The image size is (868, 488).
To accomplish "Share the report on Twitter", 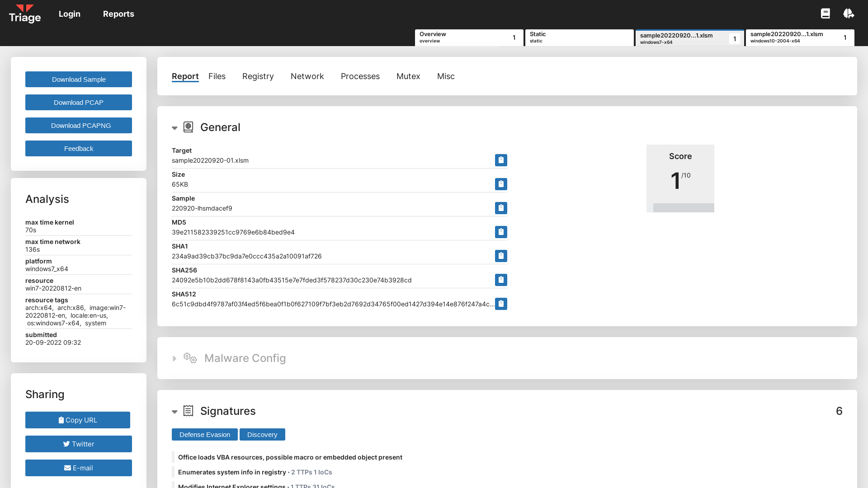I will click(78, 444).
